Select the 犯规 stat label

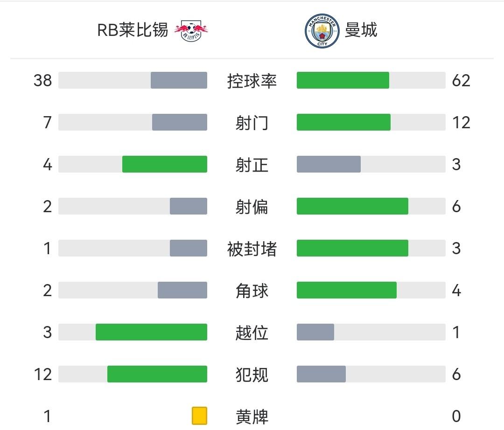pyautogui.click(x=252, y=375)
